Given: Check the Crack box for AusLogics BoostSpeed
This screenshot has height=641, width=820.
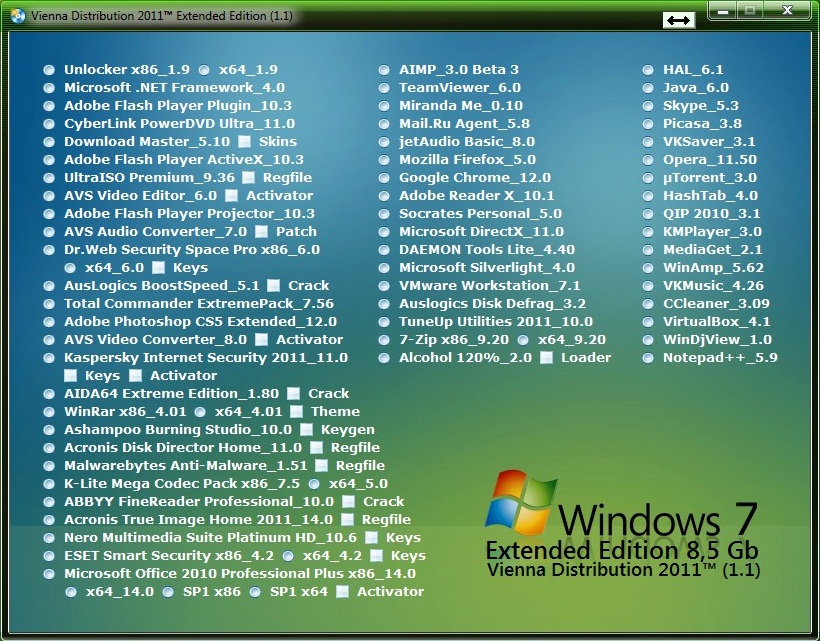Looking at the screenshot, I should click(x=273, y=286).
